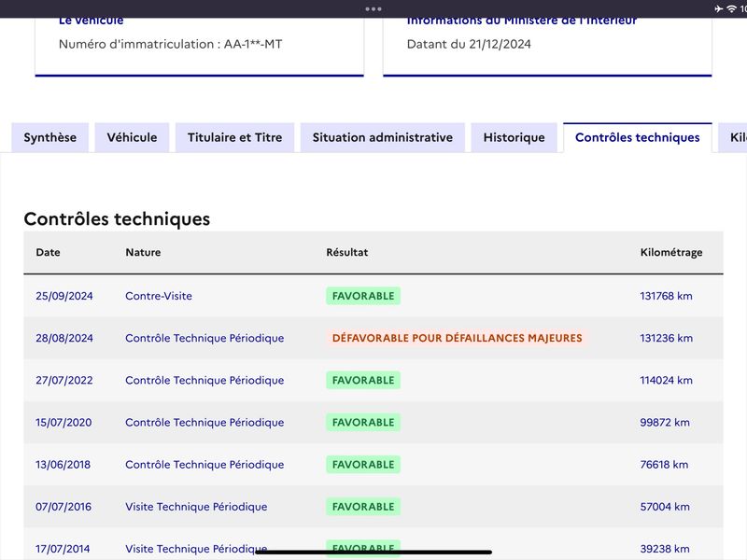Click Contrôle Technique Périodique on 15/07/2020 row
This screenshot has height=560, width=747.
tap(204, 423)
